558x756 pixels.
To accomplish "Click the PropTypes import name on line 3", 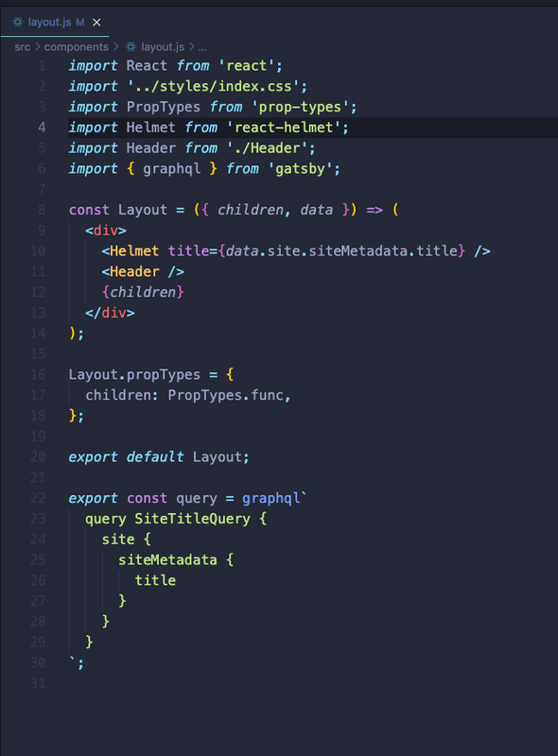I will [x=164, y=107].
